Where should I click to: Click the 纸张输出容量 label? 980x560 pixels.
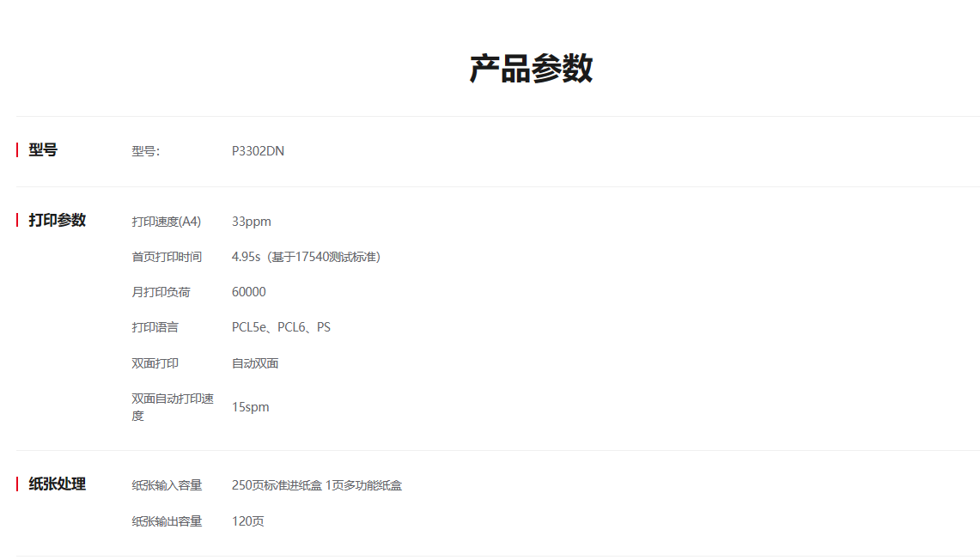click(x=167, y=521)
